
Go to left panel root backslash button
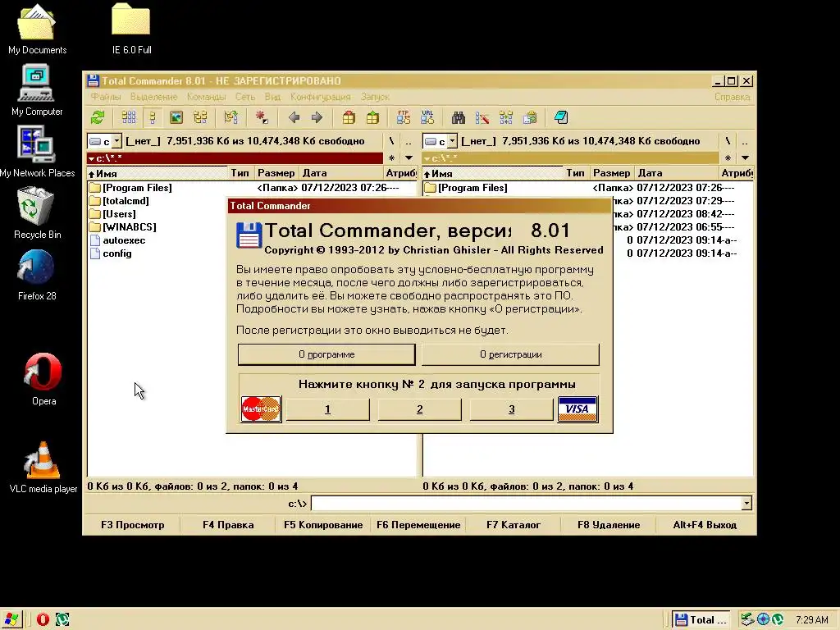pos(391,141)
